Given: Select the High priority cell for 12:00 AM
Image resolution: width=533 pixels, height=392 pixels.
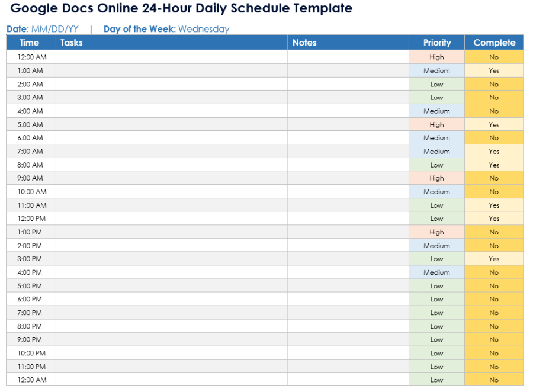Looking at the screenshot, I should [x=436, y=57].
